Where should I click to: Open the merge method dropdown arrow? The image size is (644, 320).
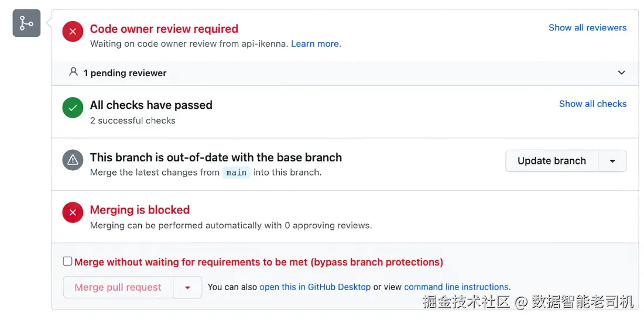point(187,287)
